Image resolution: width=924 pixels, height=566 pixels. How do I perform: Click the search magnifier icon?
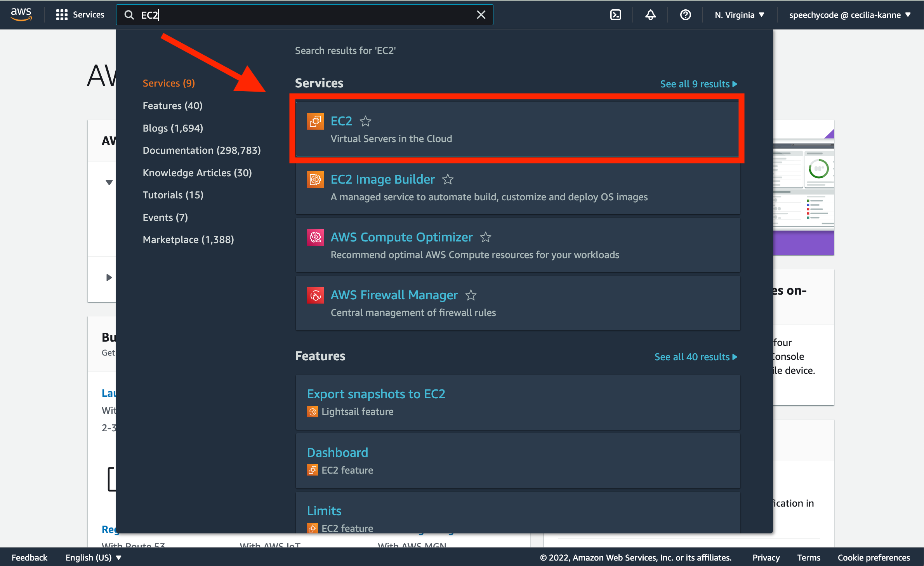129,15
